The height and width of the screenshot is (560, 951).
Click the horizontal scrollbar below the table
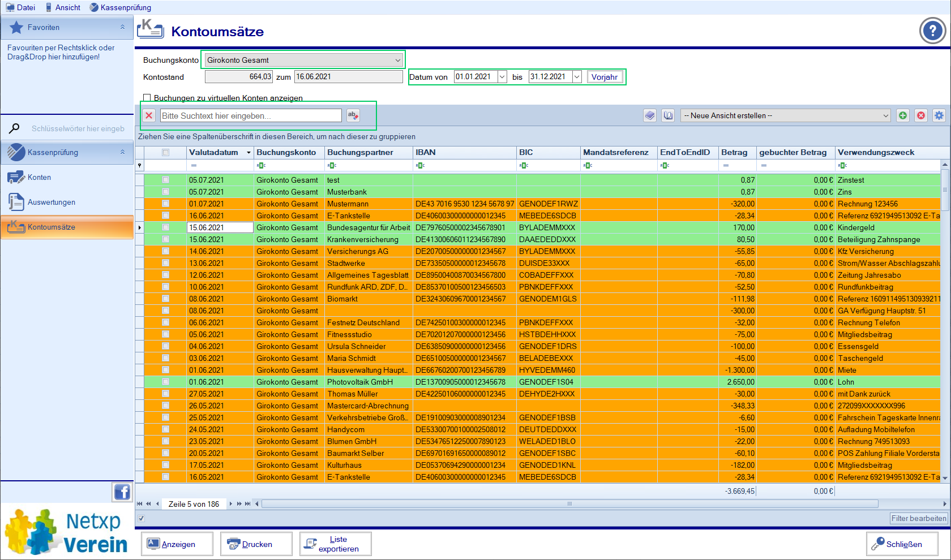[x=569, y=504]
